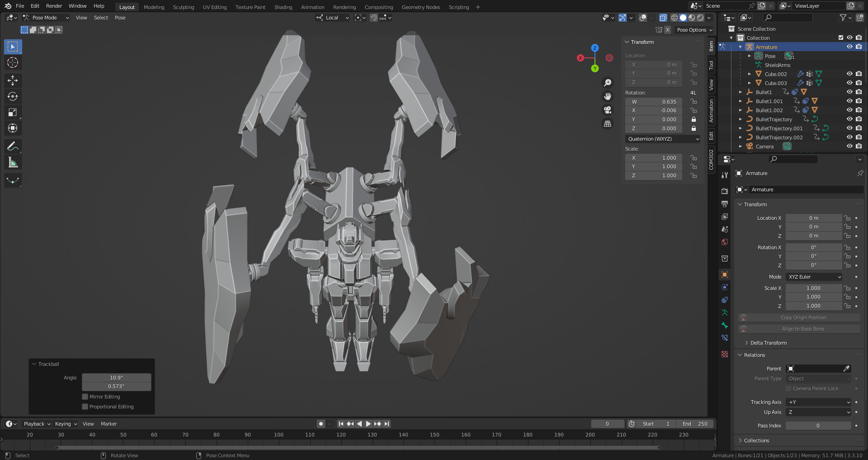Enable Mirror Editing checkbox
The height and width of the screenshot is (460, 868).
(85, 397)
